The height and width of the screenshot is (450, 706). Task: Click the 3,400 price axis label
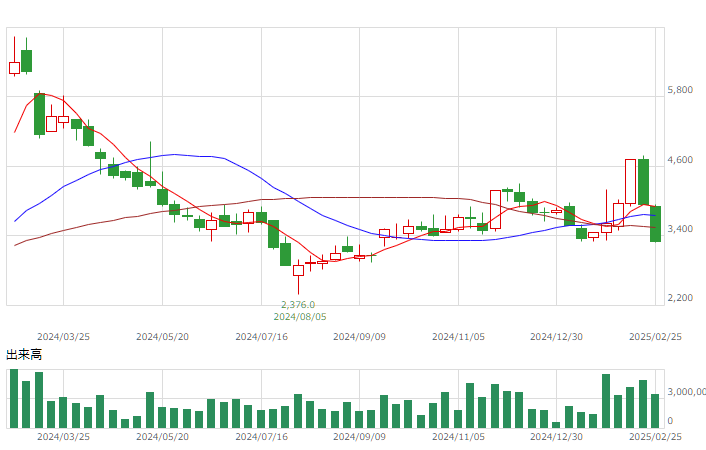pos(680,229)
